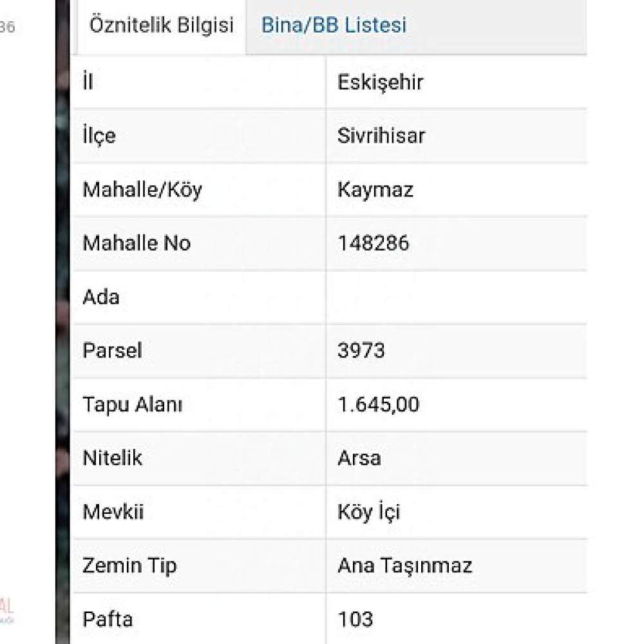644x644 pixels.
Task: Click the Zemin Tip row label
Action: point(129,566)
